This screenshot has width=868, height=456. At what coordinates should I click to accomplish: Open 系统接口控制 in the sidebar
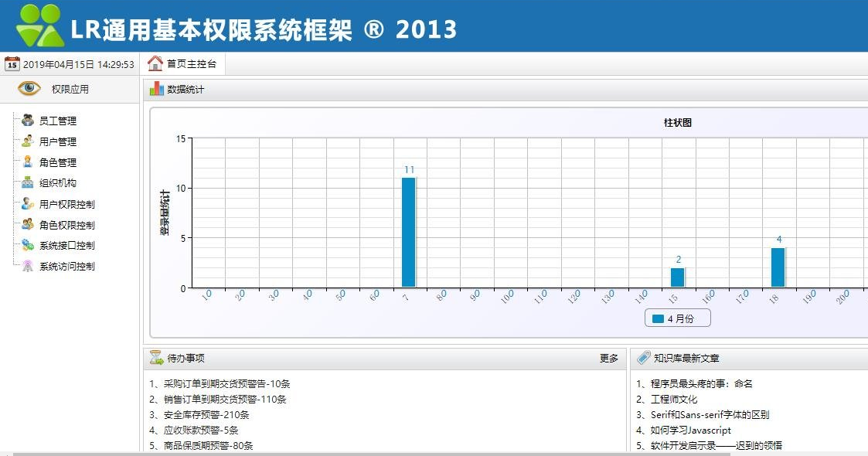[x=67, y=246]
